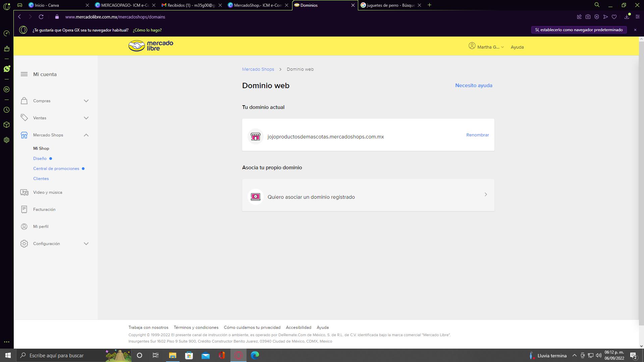
Task: Click the Mi perfil user icon
Action: click(x=24, y=227)
